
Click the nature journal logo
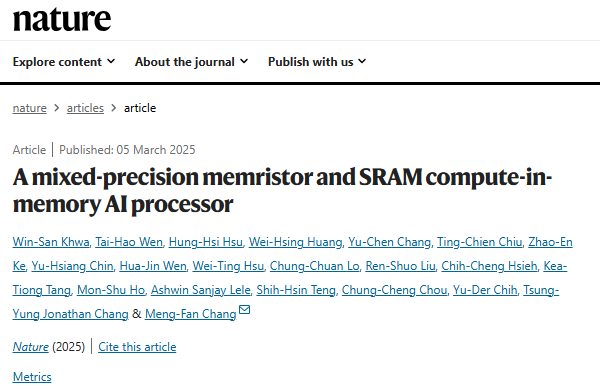(62, 19)
